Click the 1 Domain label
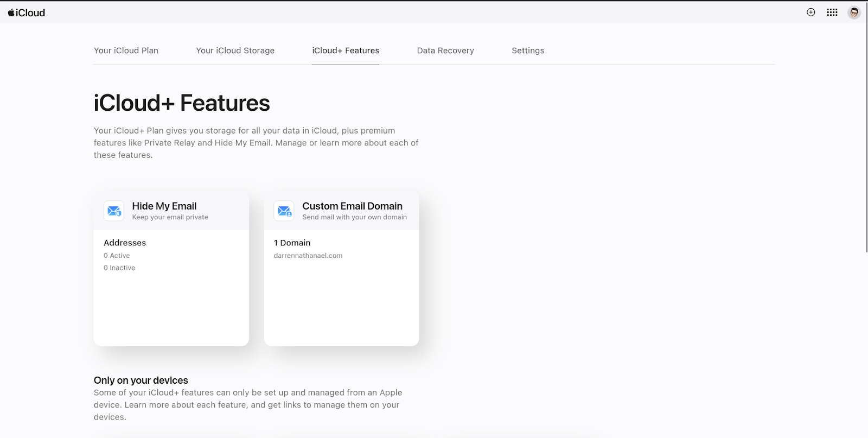This screenshot has width=868, height=438. pyautogui.click(x=292, y=243)
